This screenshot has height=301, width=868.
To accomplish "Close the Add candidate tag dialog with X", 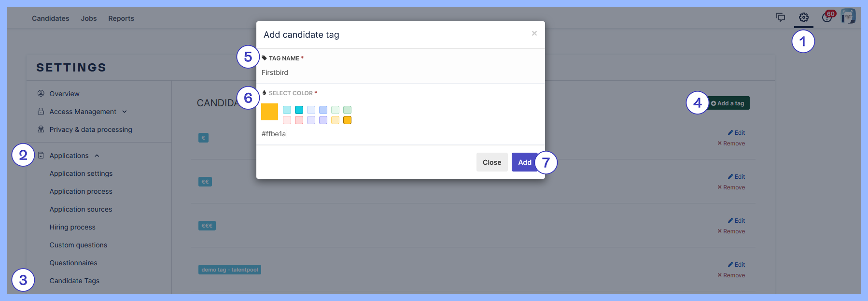I will click(x=534, y=33).
